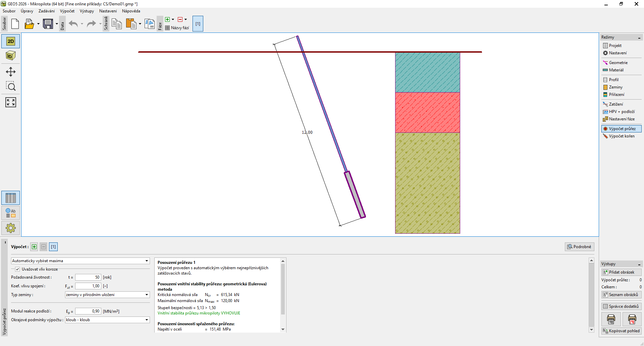Activate the pan view tool
644x346 pixels.
[10, 72]
